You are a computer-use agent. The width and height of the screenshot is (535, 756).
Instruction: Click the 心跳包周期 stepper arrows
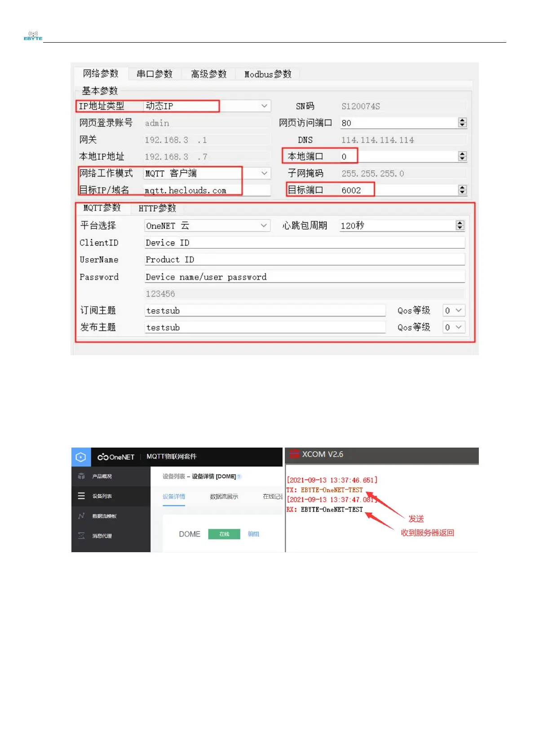(460, 225)
